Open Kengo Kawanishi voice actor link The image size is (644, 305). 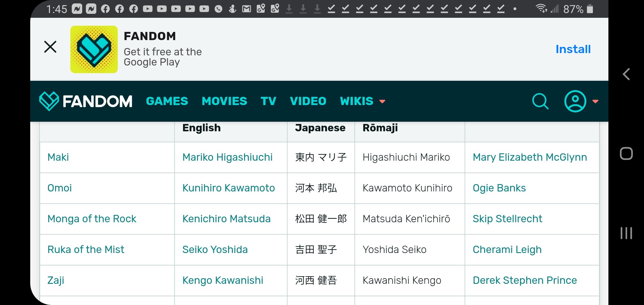pos(223,280)
